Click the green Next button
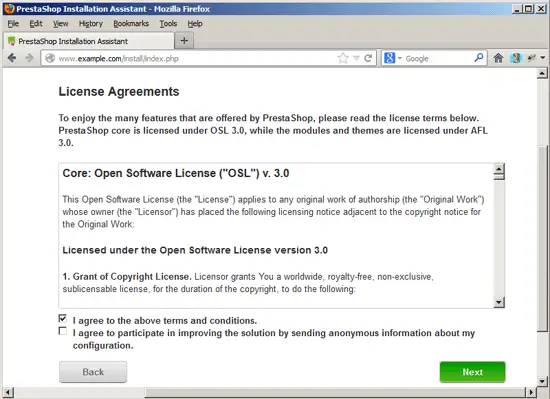550x399 pixels. [472, 372]
